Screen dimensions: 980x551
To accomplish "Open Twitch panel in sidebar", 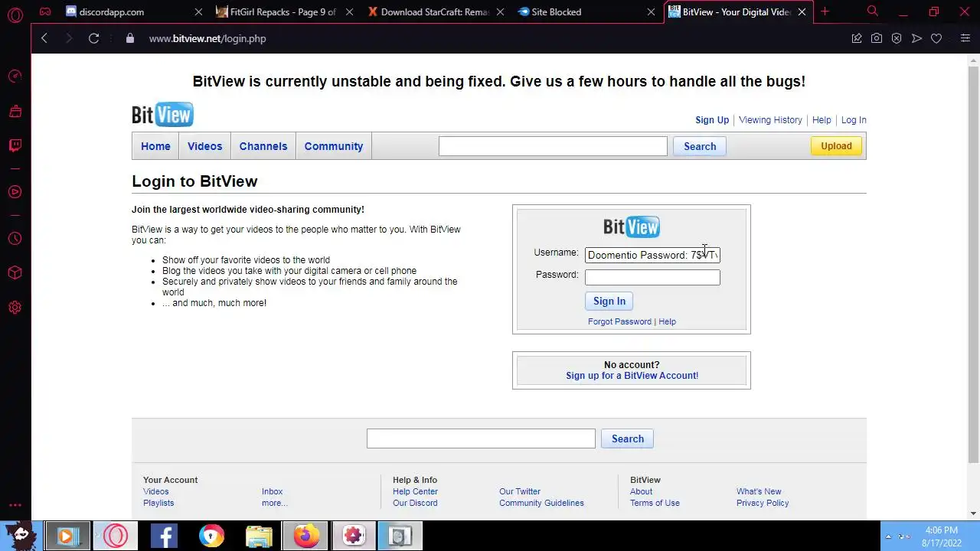I will [x=15, y=145].
